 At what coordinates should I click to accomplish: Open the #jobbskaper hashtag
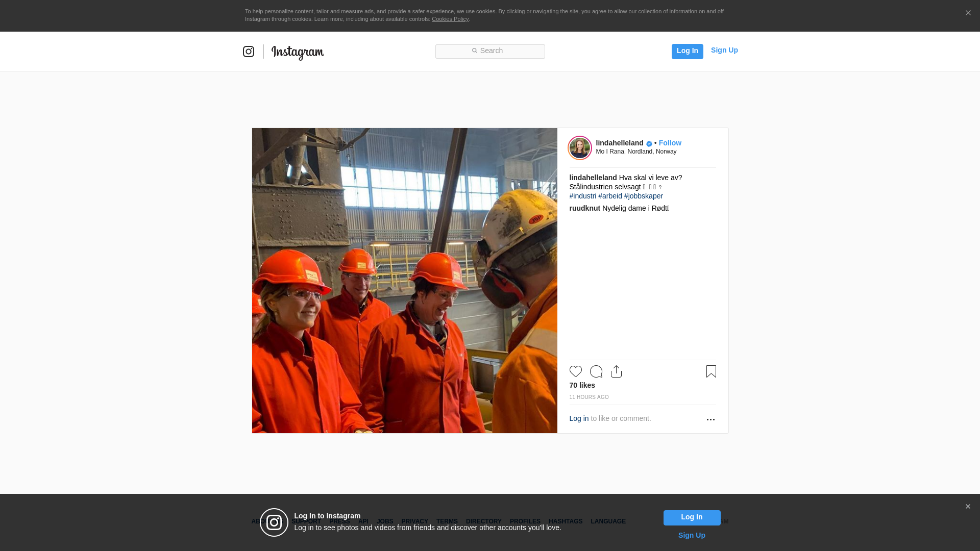(x=643, y=196)
